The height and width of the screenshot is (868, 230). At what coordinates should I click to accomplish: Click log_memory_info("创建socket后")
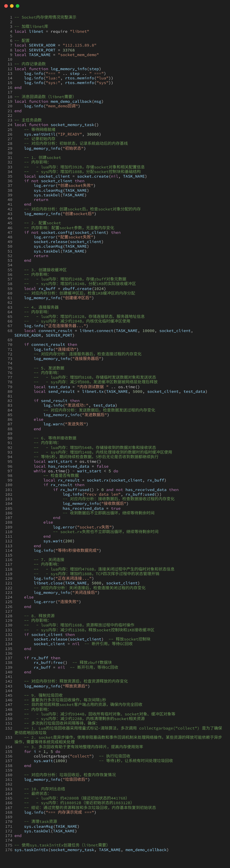tap(60, 214)
